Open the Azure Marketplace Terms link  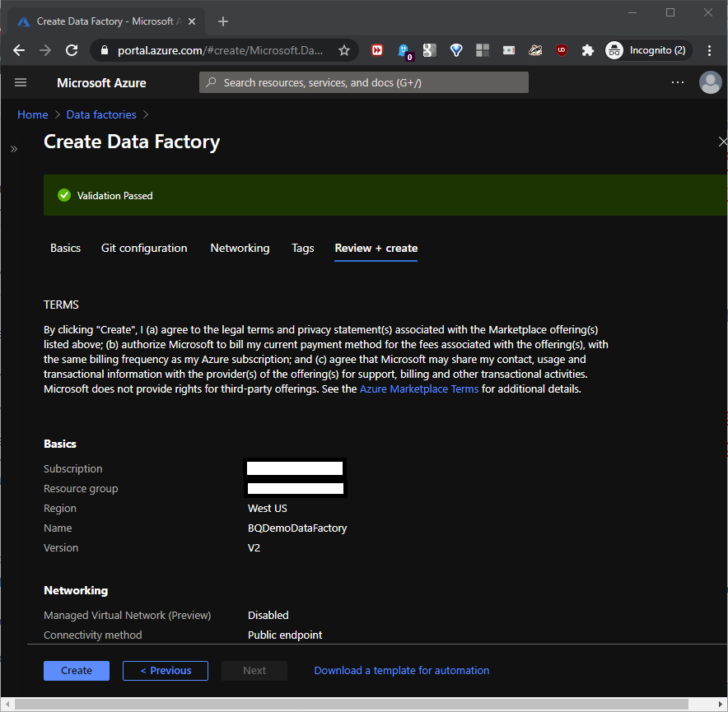419,389
